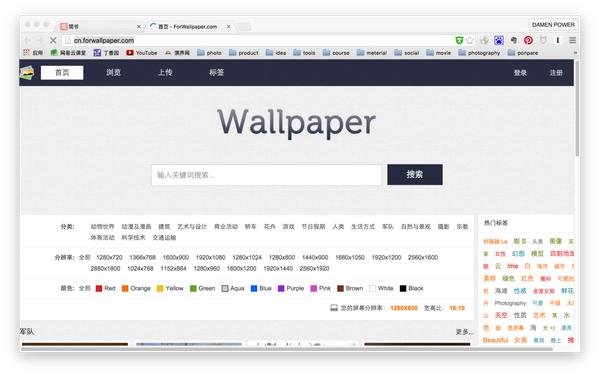Expand the bookmarks overflow chevron
Image resolution: width=600 pixels, height=375 pixels.
[x=575, y=53]
